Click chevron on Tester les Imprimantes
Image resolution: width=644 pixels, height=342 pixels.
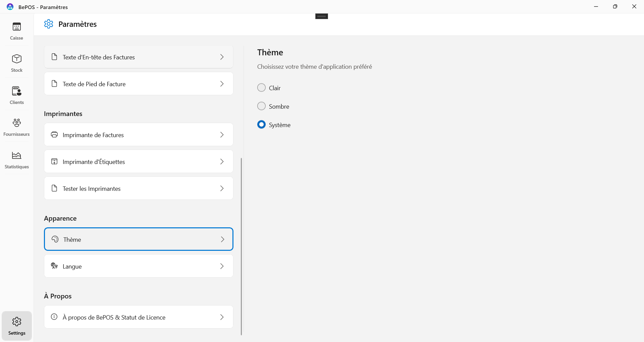(x=222, y=189)
